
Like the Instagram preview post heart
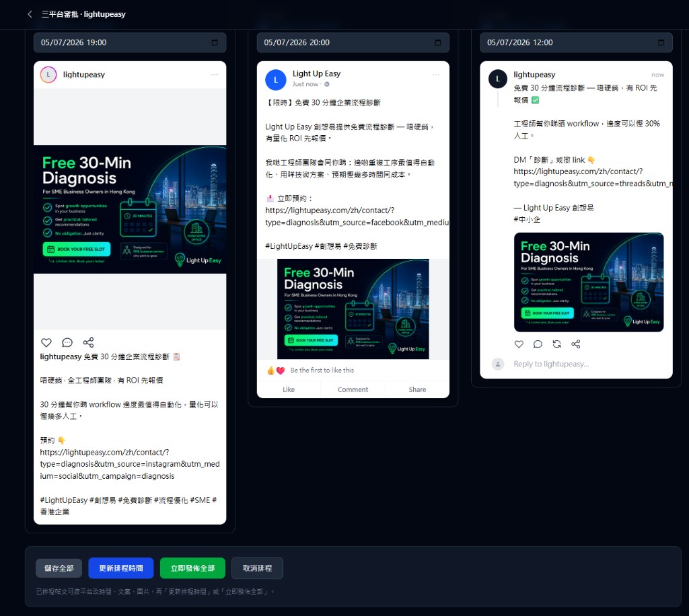pyautogui.click(x=46, y=342)
